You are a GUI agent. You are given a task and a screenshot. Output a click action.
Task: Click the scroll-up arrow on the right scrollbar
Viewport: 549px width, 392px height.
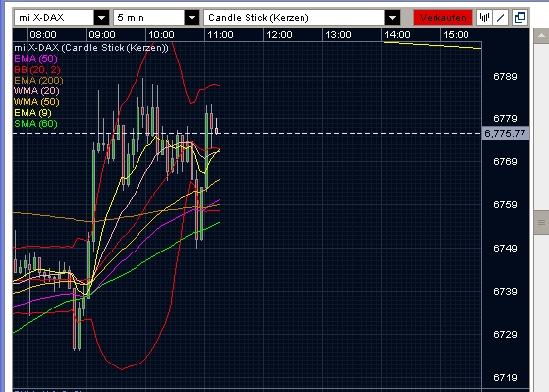[x=541, y=36]
